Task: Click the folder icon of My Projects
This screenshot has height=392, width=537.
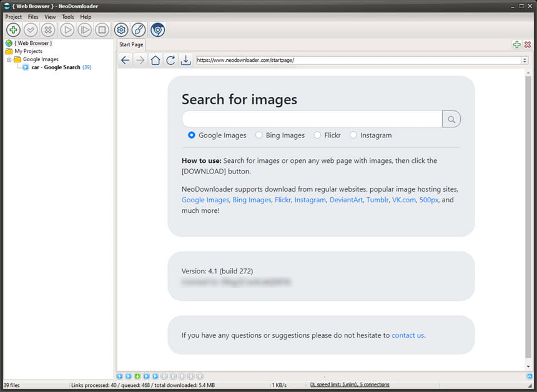Action: 9,51
